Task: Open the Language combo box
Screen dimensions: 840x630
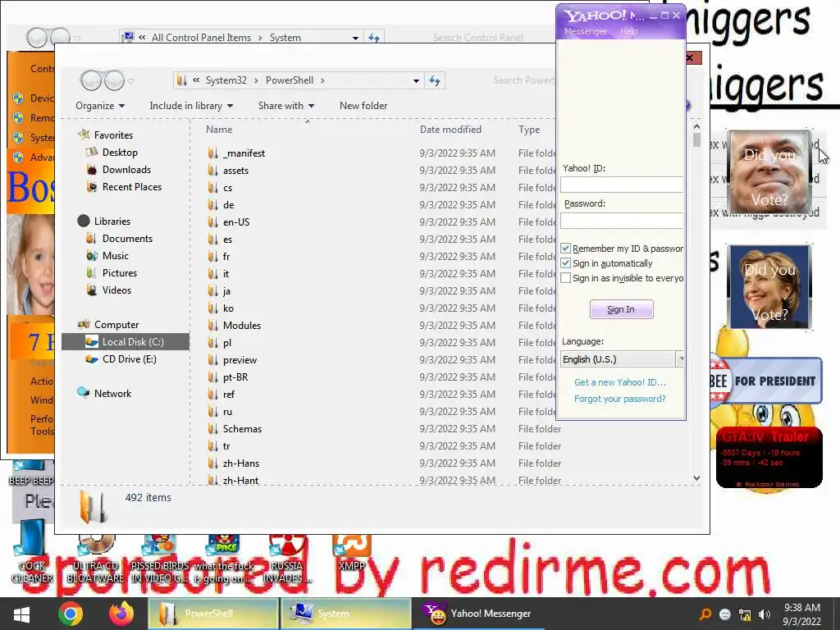Action: pos(622,359)
